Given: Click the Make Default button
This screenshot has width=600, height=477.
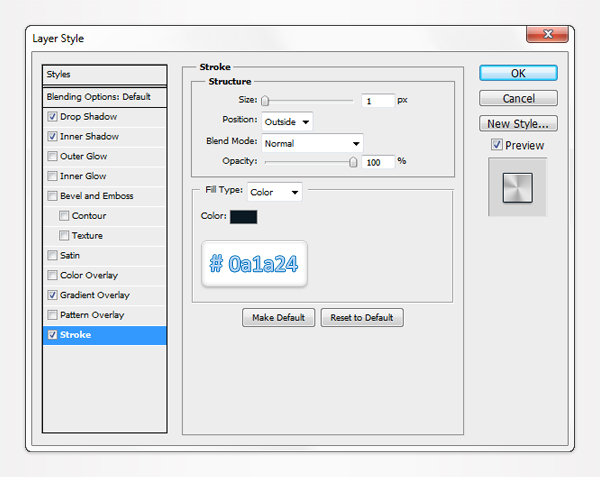Looking at the screenshot, I should click(x=279, y=317).
